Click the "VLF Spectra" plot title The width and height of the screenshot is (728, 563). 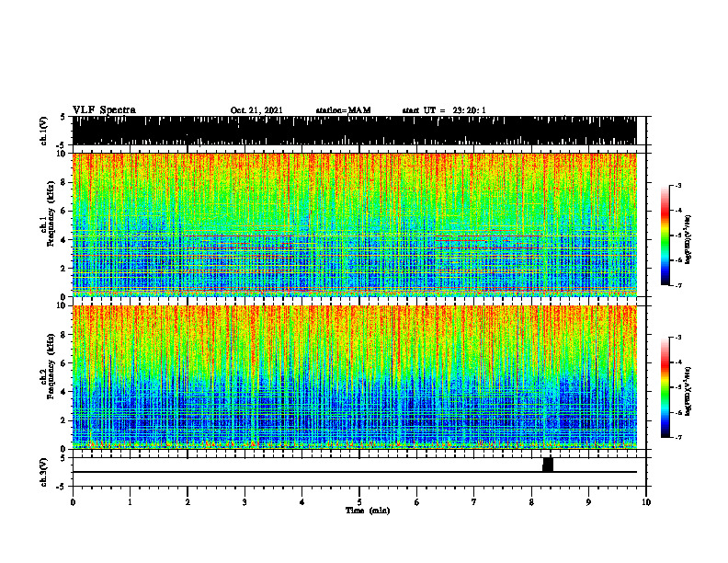[x=104, y=110]
